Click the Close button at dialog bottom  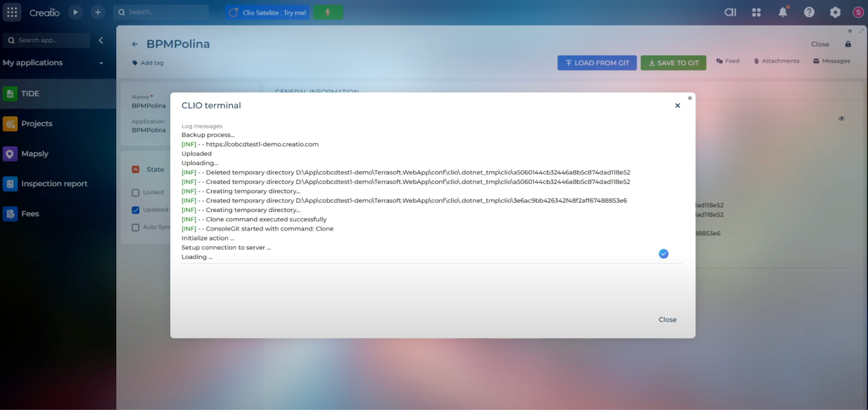(668, 320)
